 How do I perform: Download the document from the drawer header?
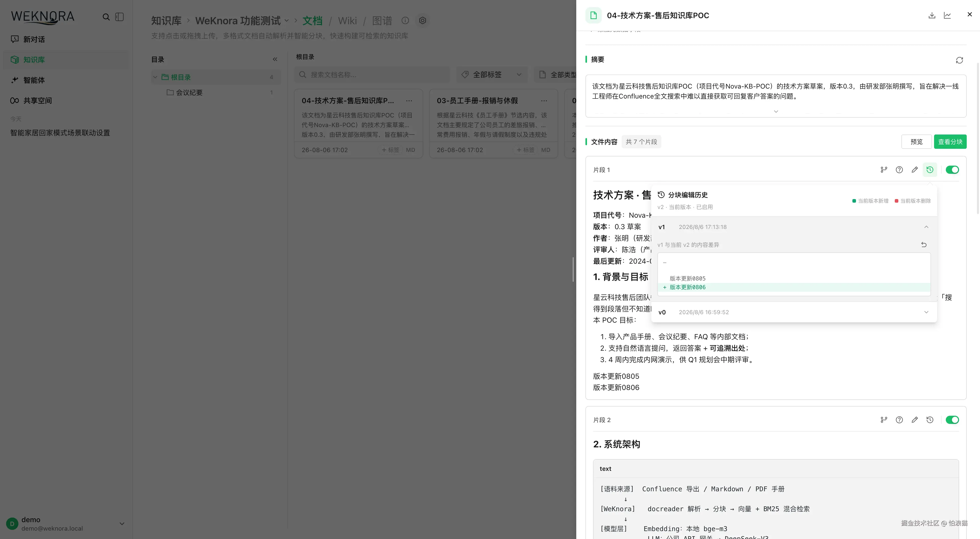[932, 15]
